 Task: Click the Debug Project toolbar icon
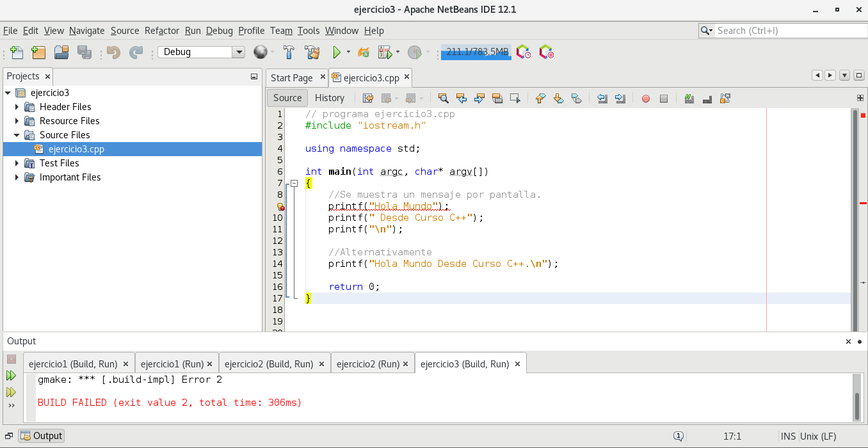tap(385, 52)
